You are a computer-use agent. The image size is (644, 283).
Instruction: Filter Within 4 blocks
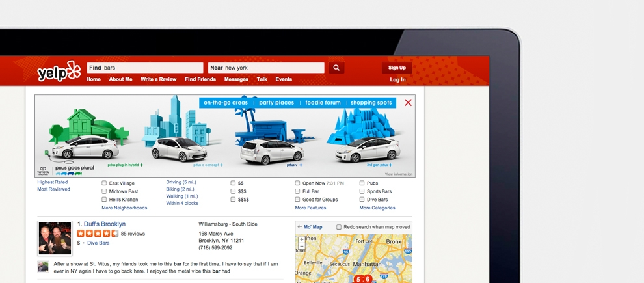click(182, 204)
